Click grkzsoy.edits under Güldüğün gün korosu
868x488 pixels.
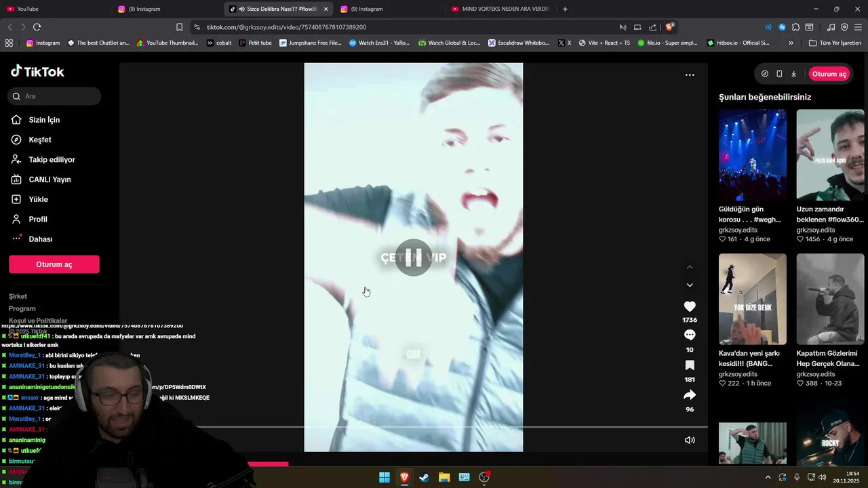point(738,230)
